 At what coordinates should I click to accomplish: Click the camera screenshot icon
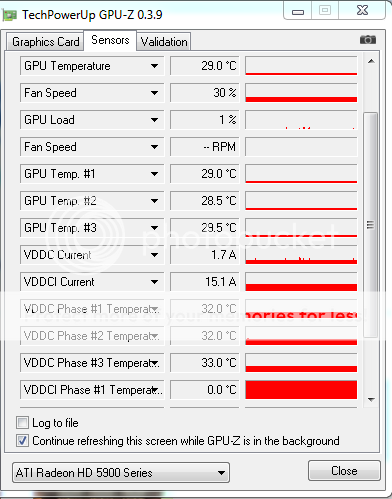click(x=368, y=40)
